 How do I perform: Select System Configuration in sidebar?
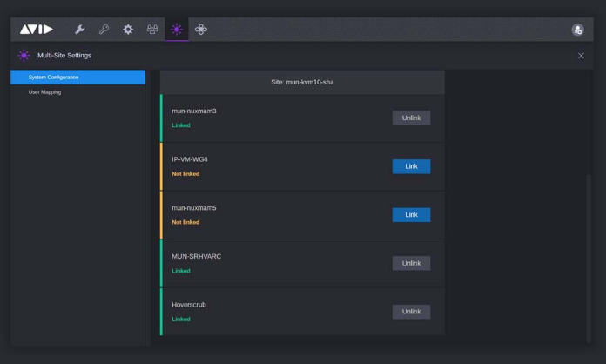coord(77,78)
